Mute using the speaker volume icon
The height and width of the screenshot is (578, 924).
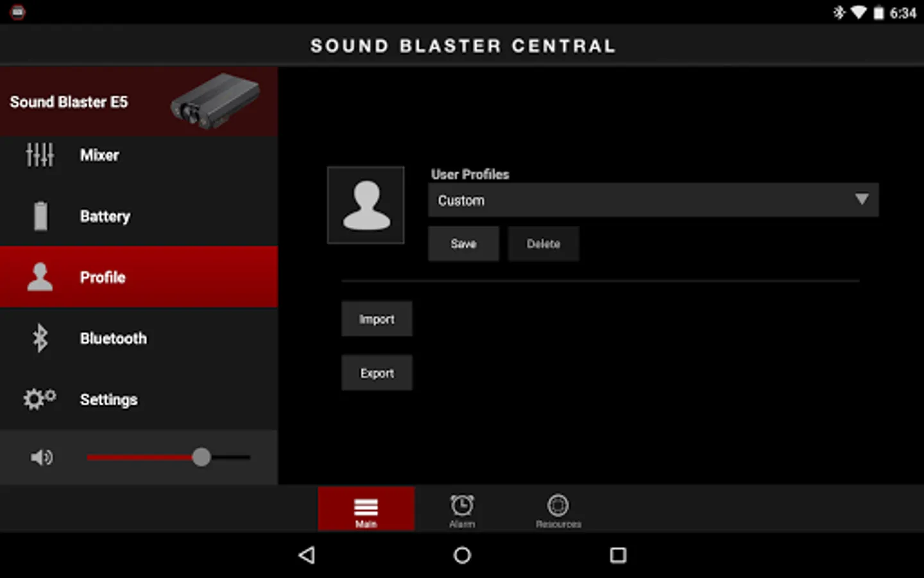[42, 457]
